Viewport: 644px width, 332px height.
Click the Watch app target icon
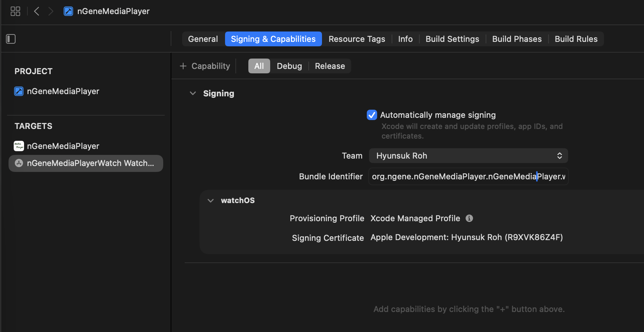pos(19,163)
